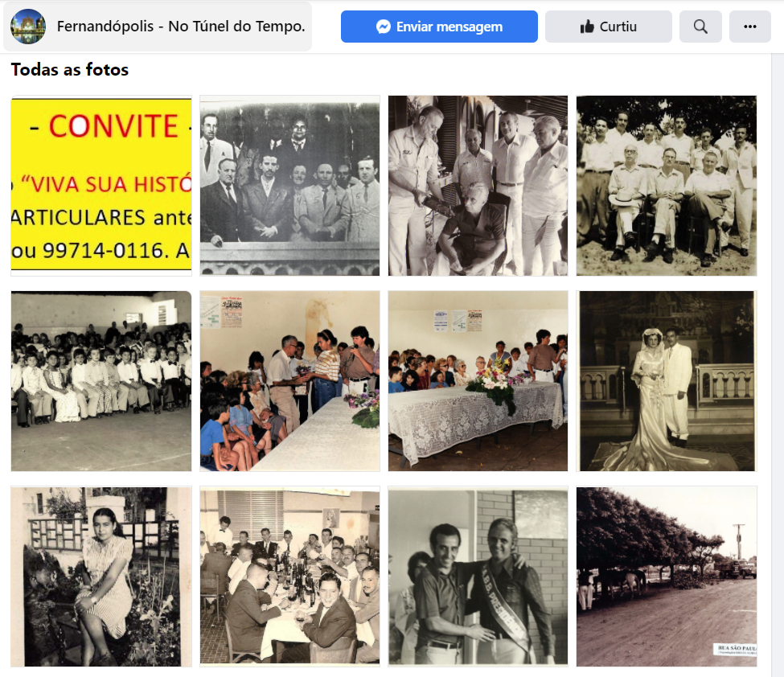Screen dimensions: 784x677
Task: Open the Rua São Paulo dirt street photo
Action: pyautogui.click(x=667, y=576)
